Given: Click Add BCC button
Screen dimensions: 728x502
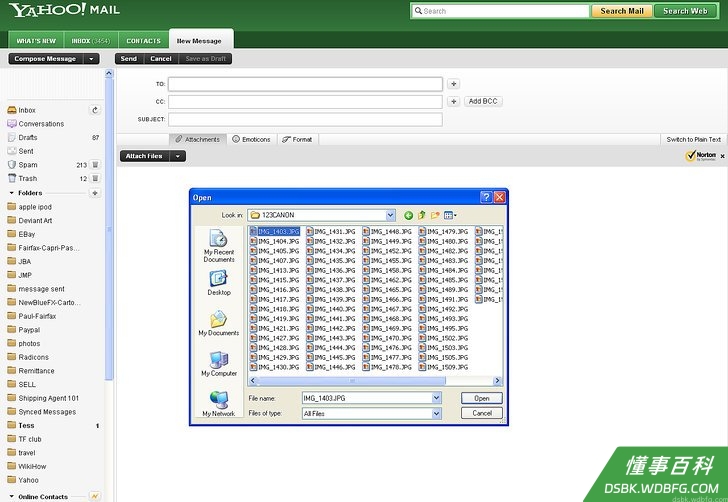Looking at the screenshot, I should [x=483, y=101].
